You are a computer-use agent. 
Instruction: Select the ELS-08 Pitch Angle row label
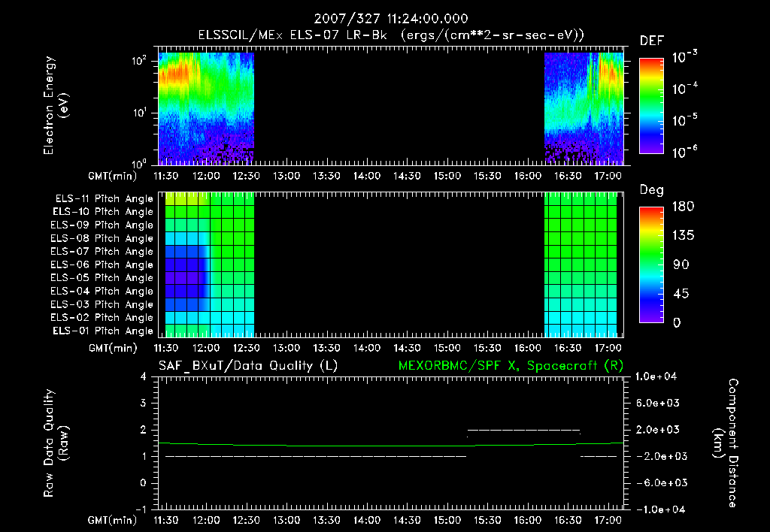pos(102,238)
